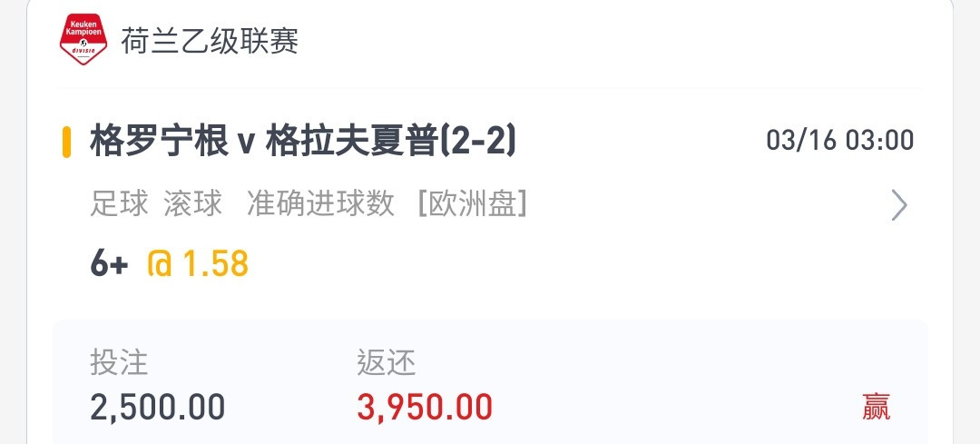This screenshot has width=980, height=444.
Task: Click the yellow status bar beside the match title
Action: [66, 143]
